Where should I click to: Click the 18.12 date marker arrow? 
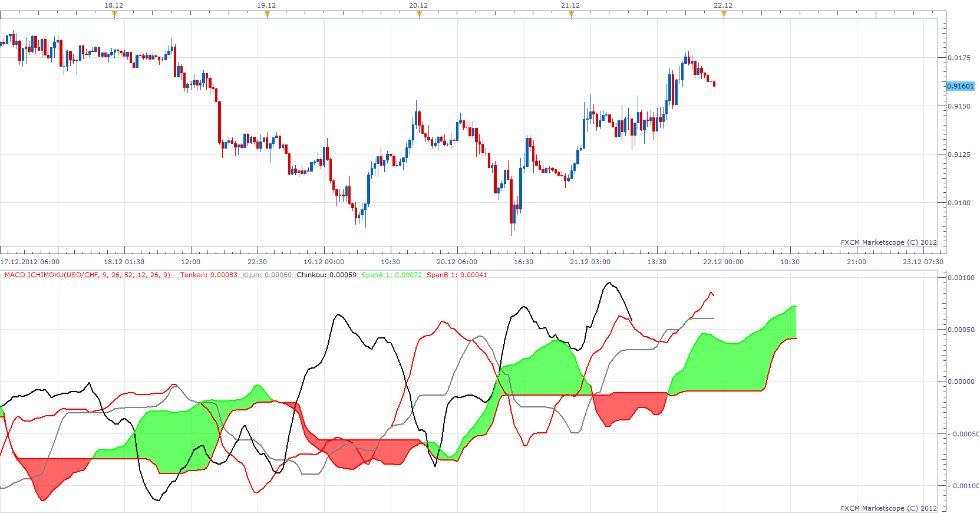(114, 15)
